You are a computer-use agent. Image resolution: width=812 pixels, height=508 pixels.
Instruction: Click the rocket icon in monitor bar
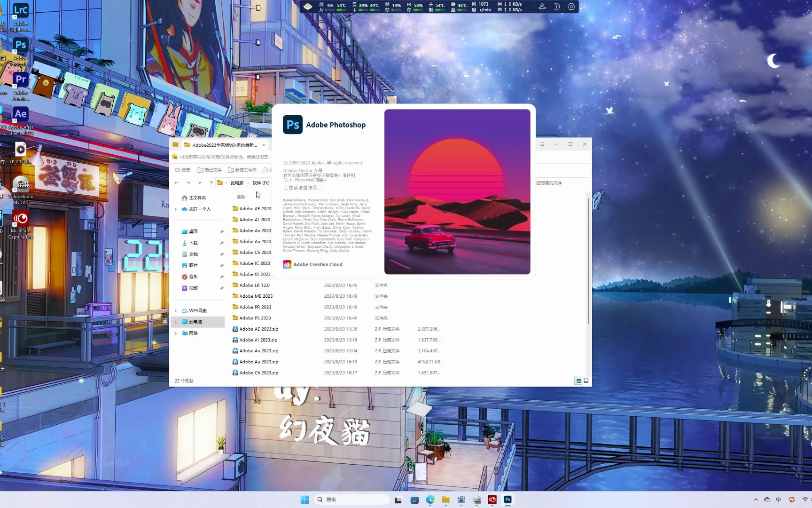(x=542, y=7)
